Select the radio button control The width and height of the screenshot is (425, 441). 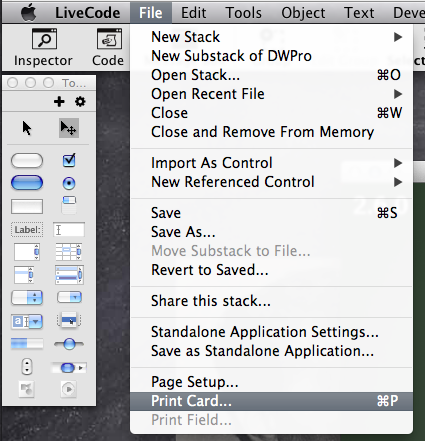[x=69, y=183]
